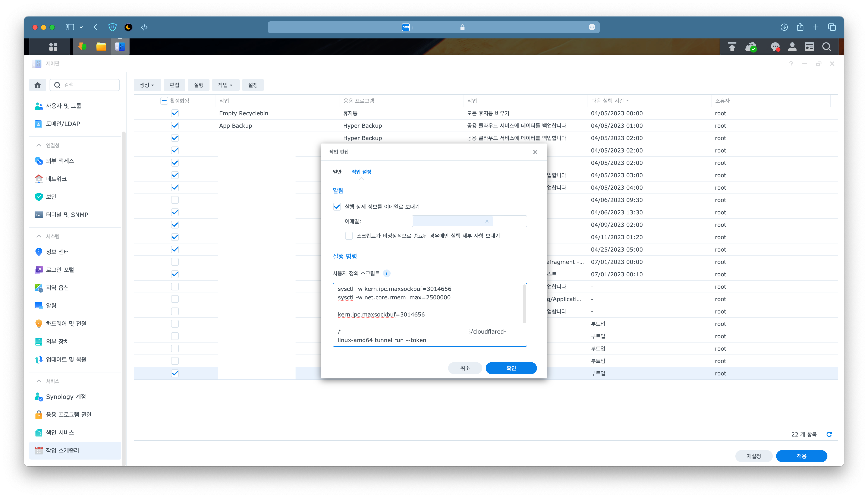The height and width of the screenshot is (498, 868).
Task: Open the DSM main menu grid icon
Action: [53, 47]
